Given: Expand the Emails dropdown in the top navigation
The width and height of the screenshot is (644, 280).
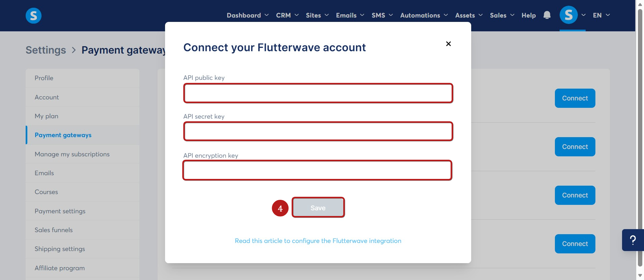Looking at the screenshot, I should (350, 15).
